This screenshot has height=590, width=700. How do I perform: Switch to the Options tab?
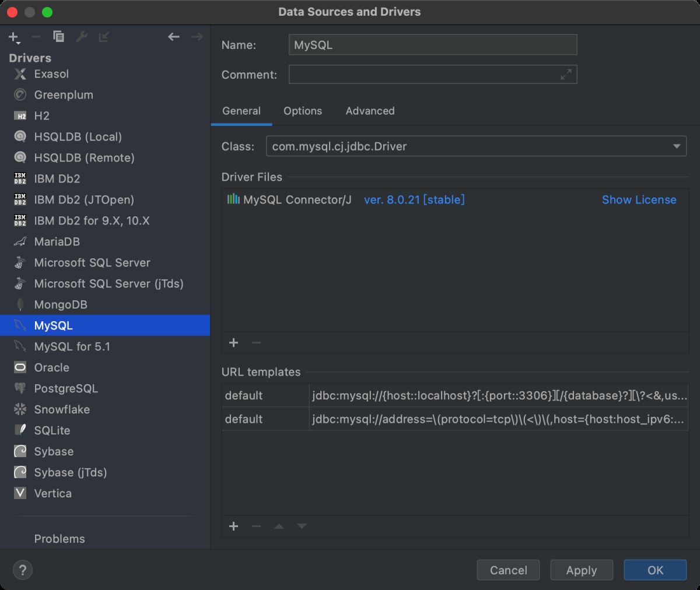tap(303, 111)
